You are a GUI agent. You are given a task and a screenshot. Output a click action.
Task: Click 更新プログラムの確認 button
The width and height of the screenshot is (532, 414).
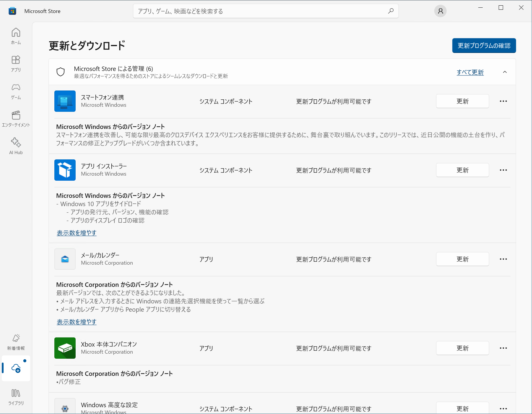coord(484,46)
